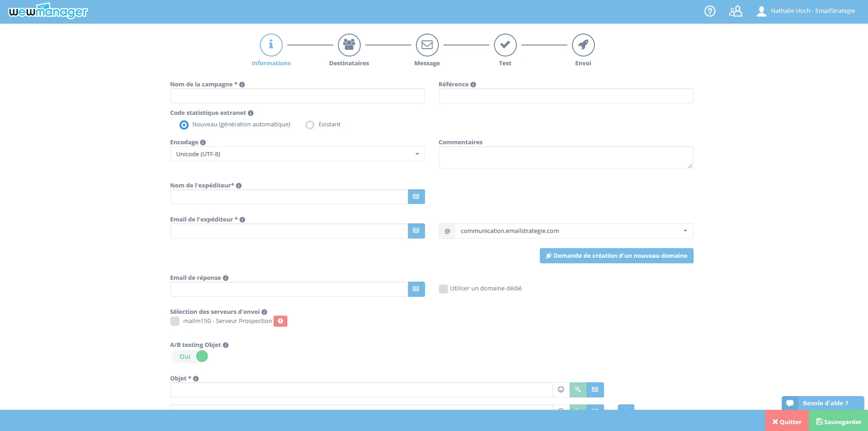868x431 pixels.
Task: Go to Informations step icon
Action: point(271,45)
